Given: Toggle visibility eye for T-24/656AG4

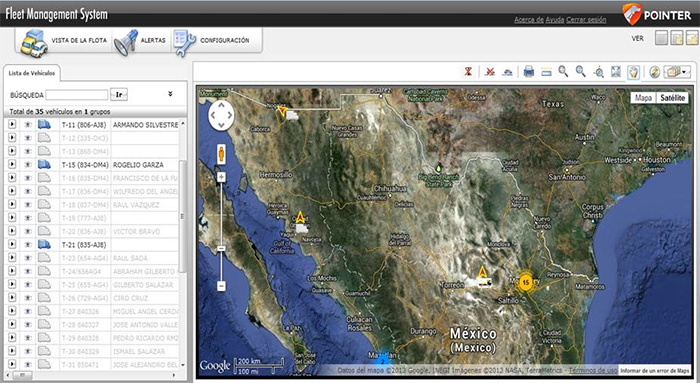Looking at the screenshot, I should coord(28,271).
